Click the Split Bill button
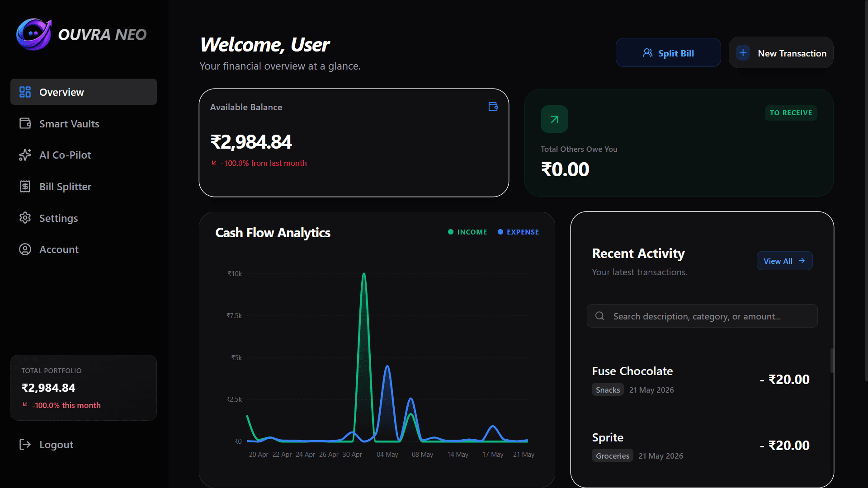This screenshot has height=488, width=868. [x=668, y=53]
